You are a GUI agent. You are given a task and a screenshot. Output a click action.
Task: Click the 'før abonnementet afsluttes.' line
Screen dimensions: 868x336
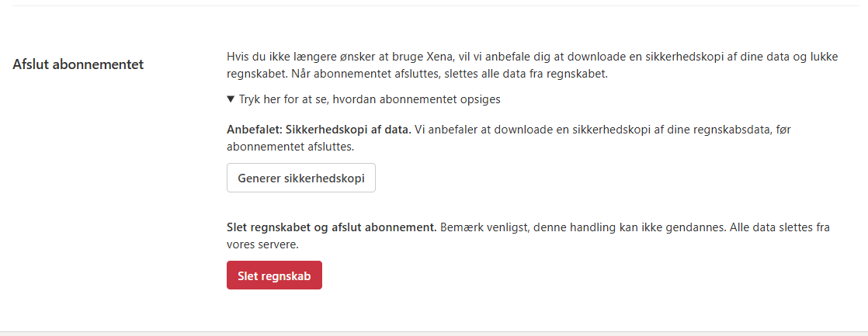[x=295, y=146]
